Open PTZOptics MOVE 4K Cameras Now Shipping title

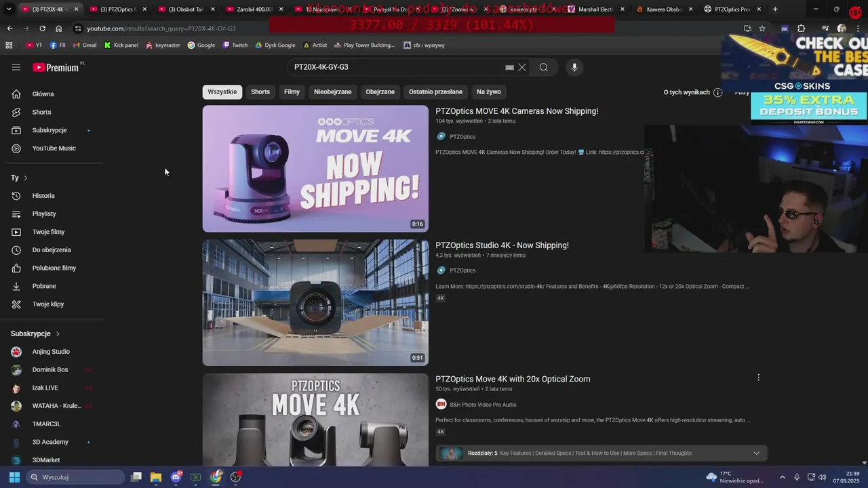(x=517, y=111)
